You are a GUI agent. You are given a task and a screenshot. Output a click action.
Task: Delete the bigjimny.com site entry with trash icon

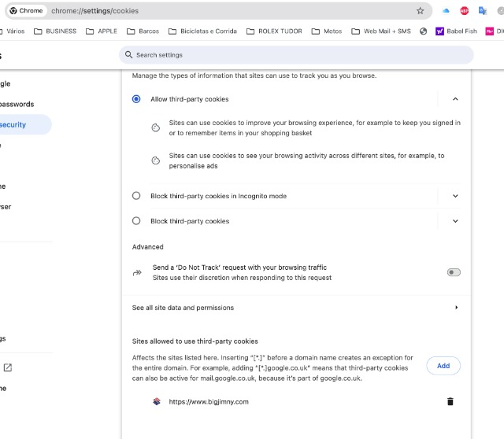(x=450, y=402)
